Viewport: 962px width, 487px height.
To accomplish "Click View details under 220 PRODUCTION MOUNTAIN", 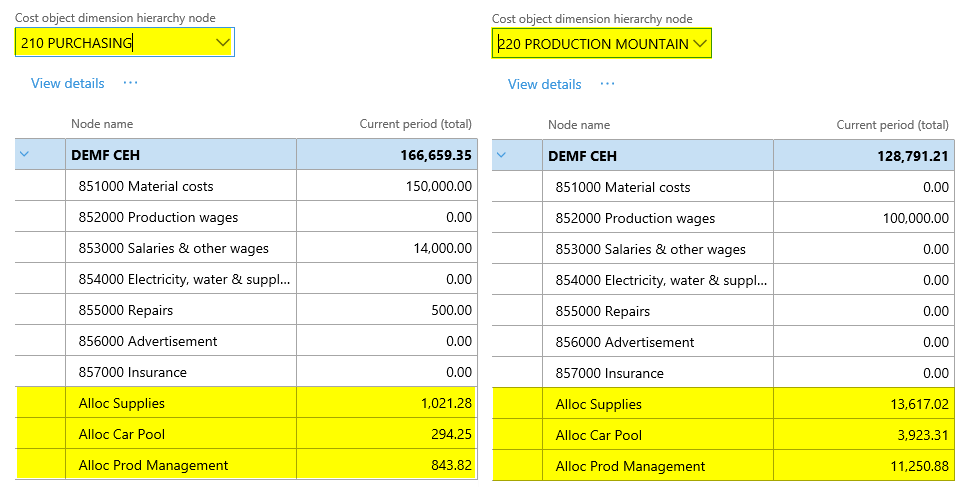I will pyautogui.click(x=544, y=84).
